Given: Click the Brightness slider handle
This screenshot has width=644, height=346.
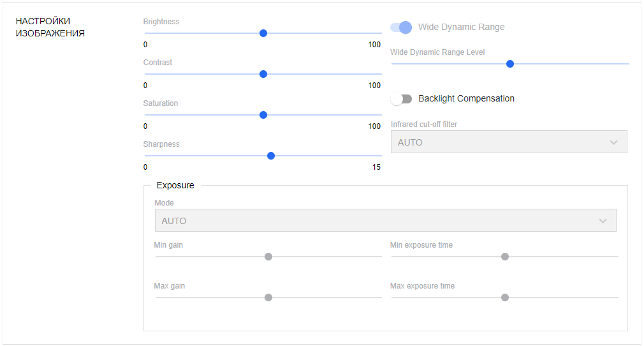Looking at the screenshot, I should coord(263,33).
